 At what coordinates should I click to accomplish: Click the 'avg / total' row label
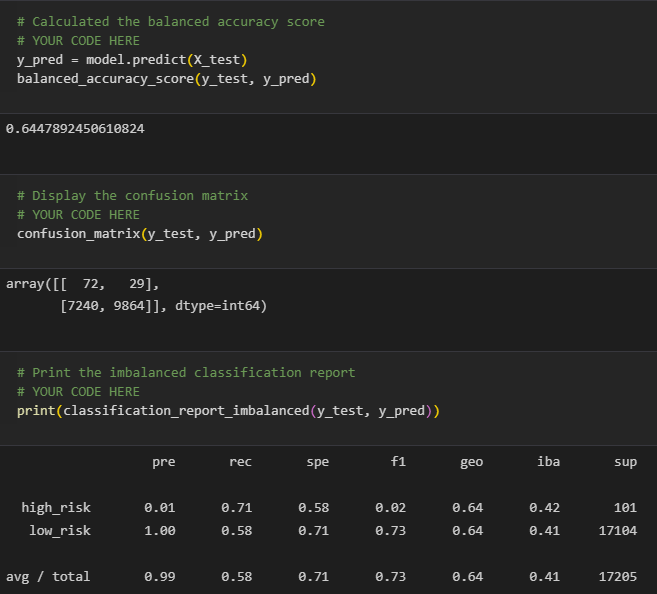[48, 577]
